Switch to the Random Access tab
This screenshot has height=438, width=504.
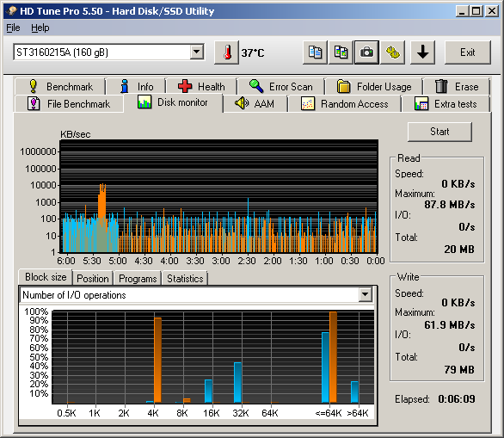click(344, 103)
